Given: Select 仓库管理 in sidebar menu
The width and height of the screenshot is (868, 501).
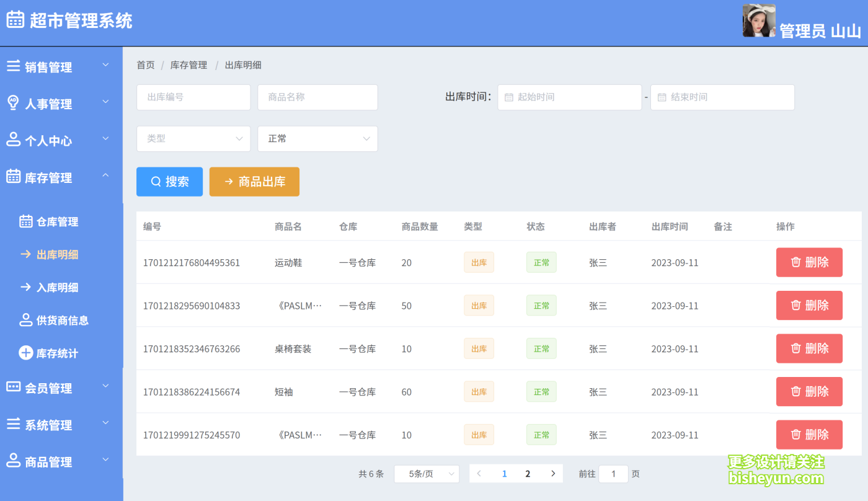Looking at the screenshot, I should point(57,222).
